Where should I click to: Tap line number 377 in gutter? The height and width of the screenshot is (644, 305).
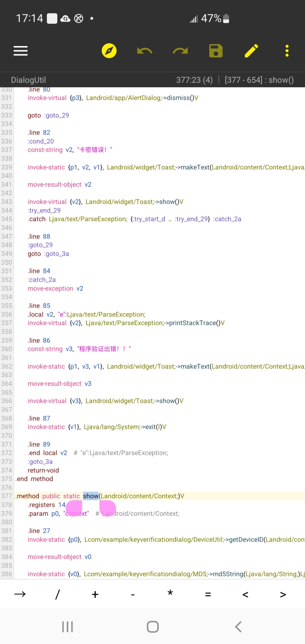coord(6,496)
